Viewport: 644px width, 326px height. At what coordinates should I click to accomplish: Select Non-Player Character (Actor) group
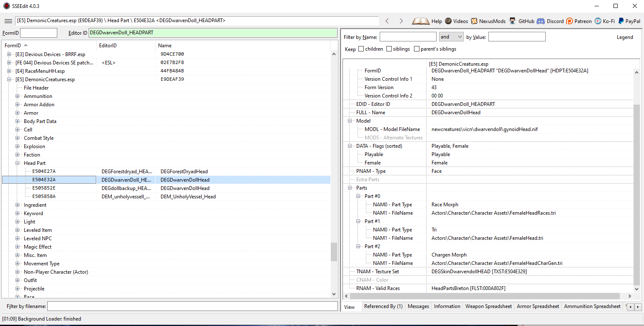(x=56, y=272)
